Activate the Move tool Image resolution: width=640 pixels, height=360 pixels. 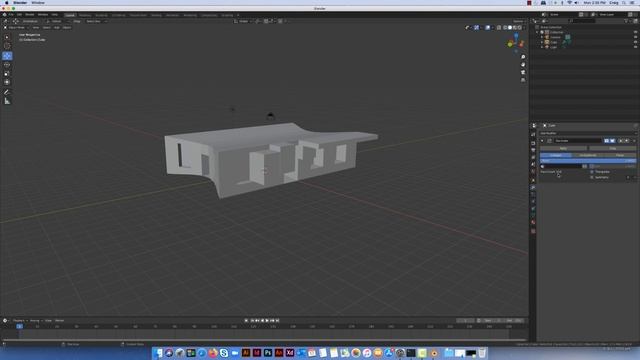pyautogui.click(x=7, y=56)
